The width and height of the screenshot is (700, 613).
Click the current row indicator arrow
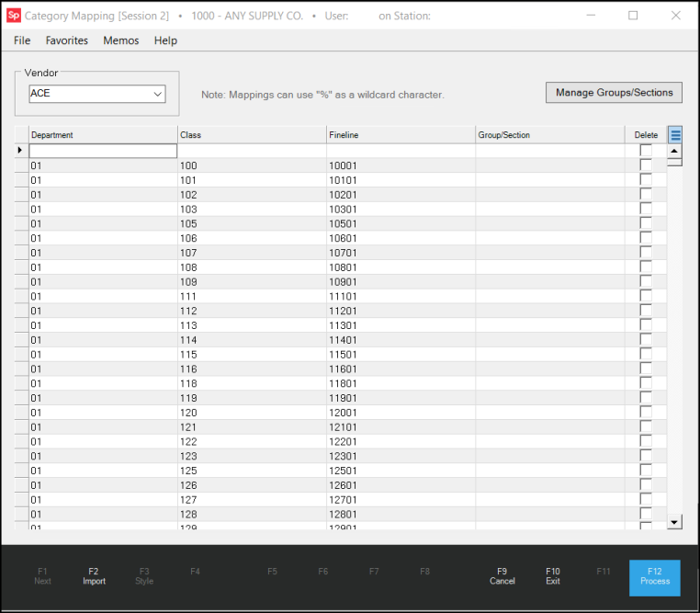20,150
